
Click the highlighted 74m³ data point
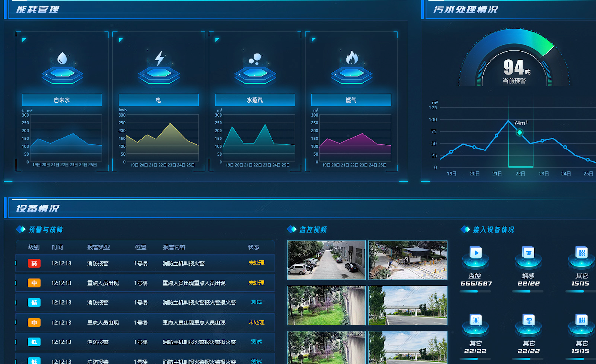coord(519,132)
